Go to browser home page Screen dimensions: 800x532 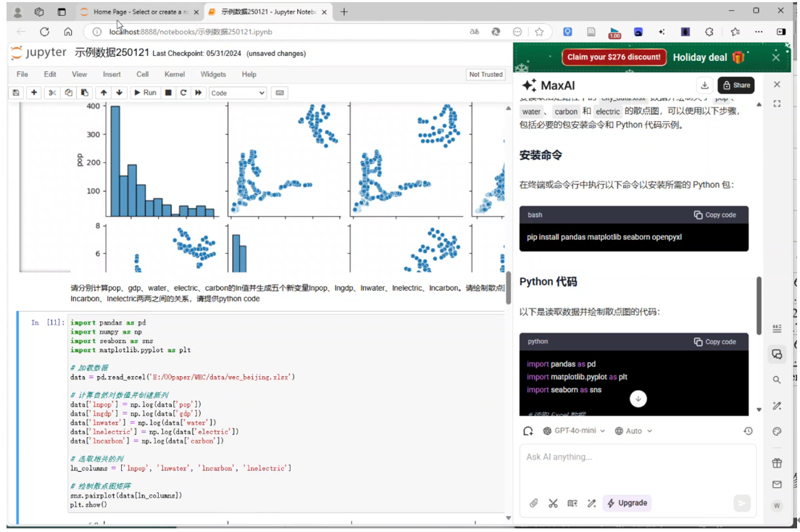[68, 32]
